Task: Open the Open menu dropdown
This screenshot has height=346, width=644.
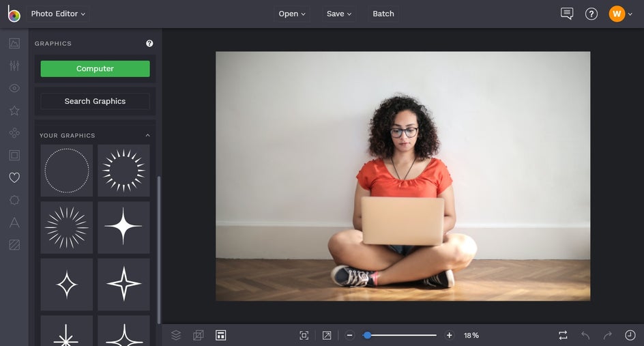Action: tap(292, 14)
